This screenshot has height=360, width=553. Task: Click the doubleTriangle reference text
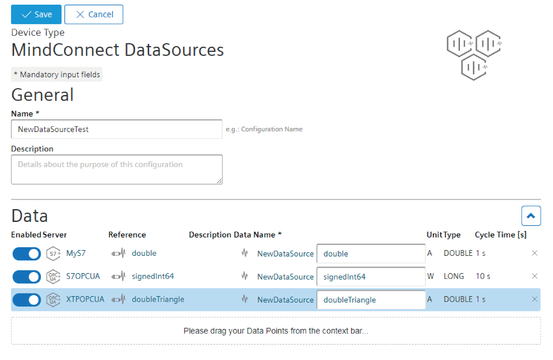pyautogui.click(x=158, y=299)
